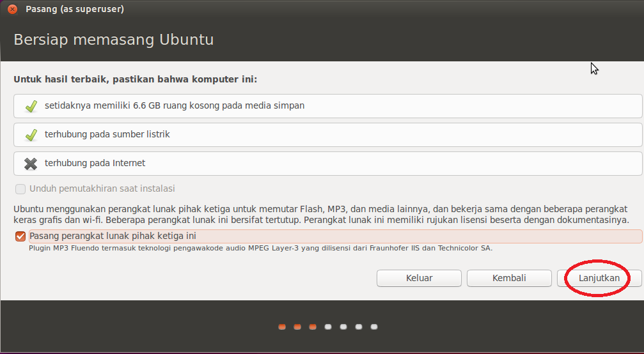
Task: Click the text 'setidaknya memiliki 6.6 GB ruang kosong pada media simpan'
Action: pos(175,106)
